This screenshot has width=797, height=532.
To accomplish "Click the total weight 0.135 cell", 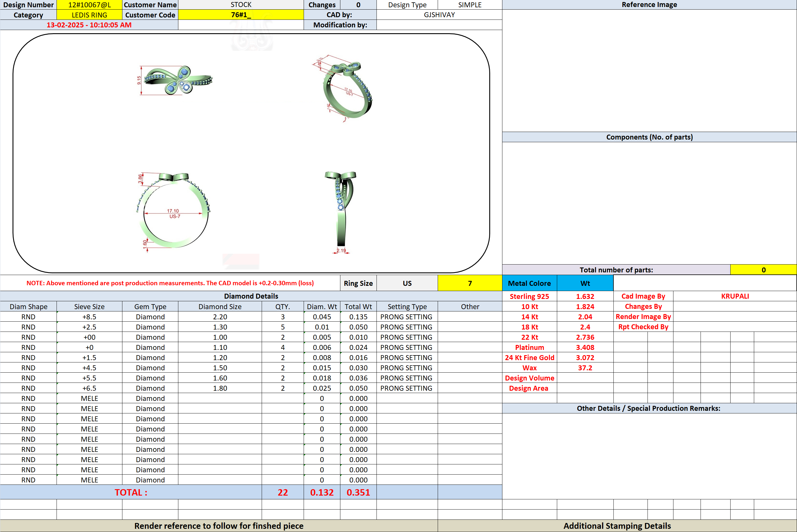I will click(358, 317).
